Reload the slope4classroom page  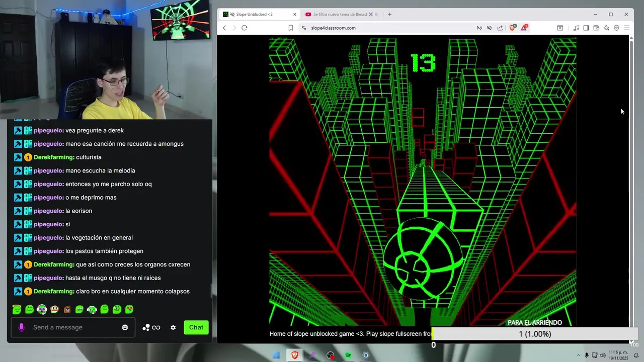[245, 28]
